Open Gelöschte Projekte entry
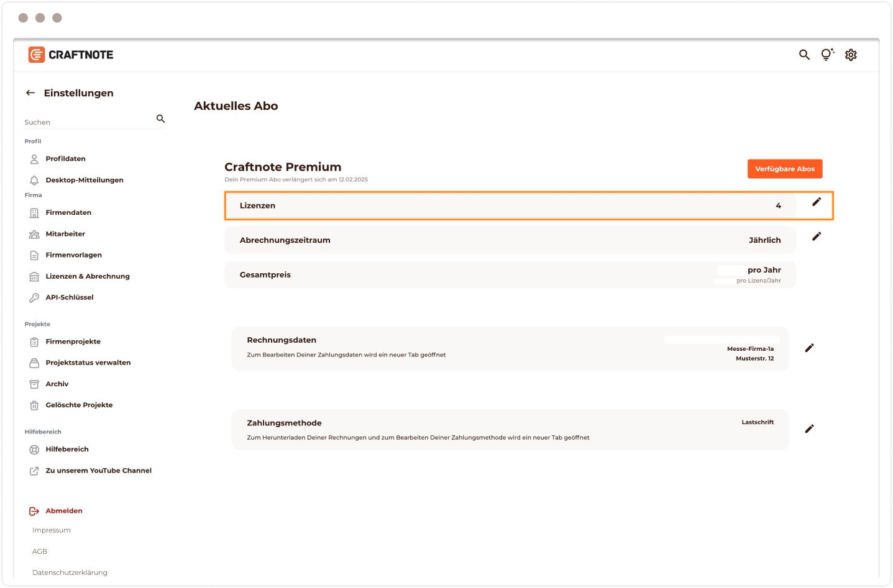893x588 pixels. click(79, 405)
